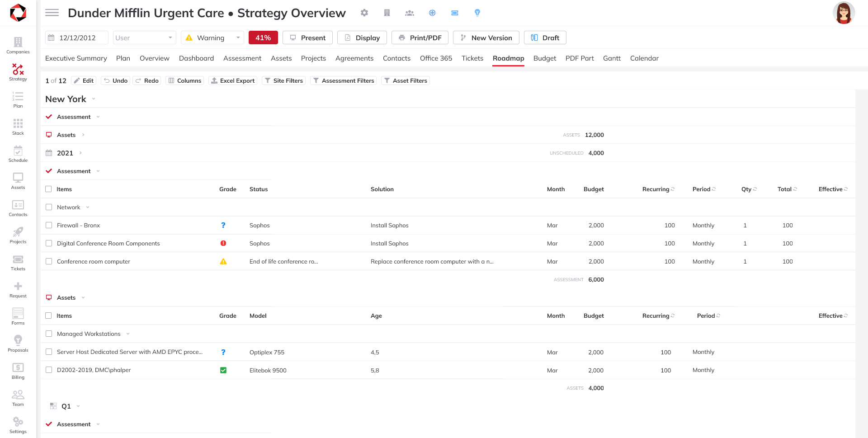
Task: Switch to the Office 365 tab
Action: coord(436,58)
